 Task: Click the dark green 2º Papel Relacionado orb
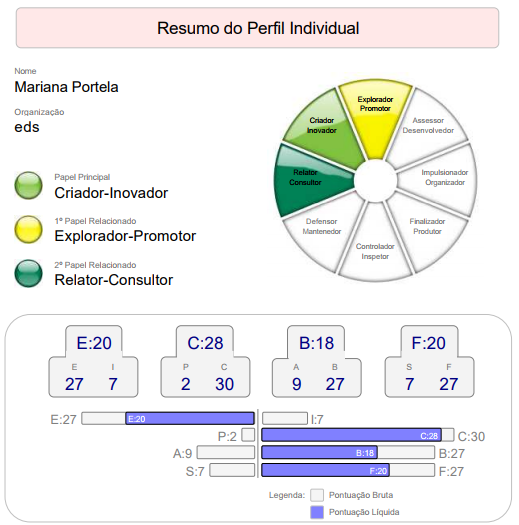click(28, 273)
